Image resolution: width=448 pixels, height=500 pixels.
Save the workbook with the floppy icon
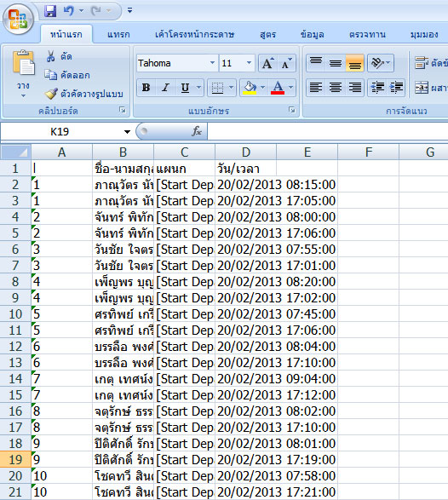pos(50,11)
